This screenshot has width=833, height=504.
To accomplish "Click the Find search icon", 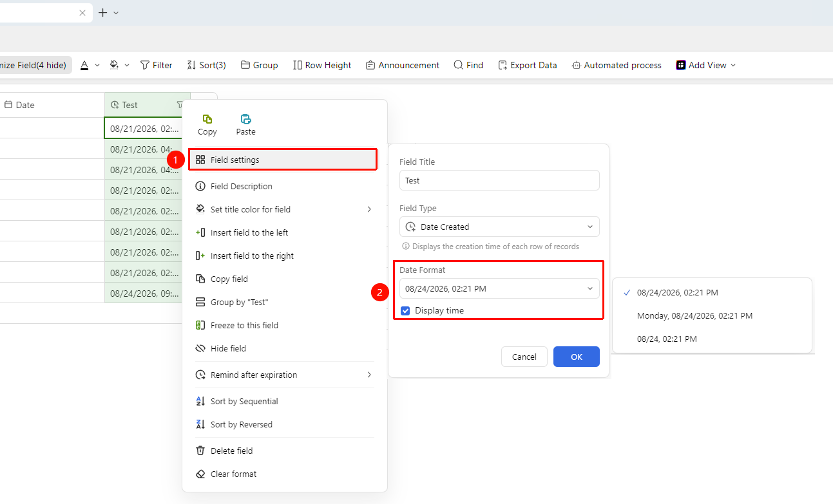I will pyautogui.click(x=458, y=65).
